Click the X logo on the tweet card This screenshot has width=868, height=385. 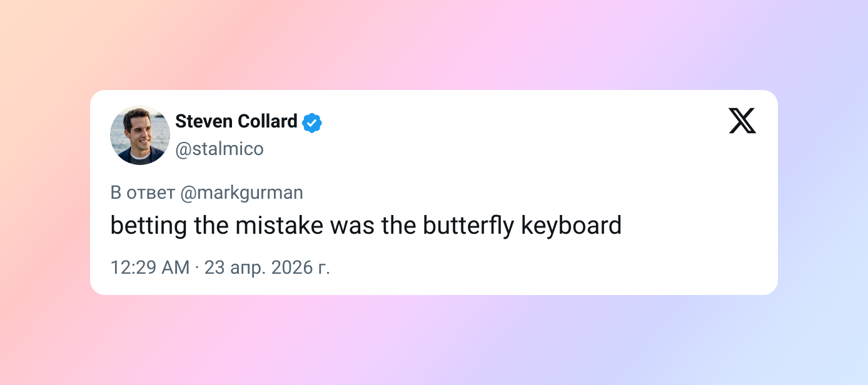(x=742, y=121)
